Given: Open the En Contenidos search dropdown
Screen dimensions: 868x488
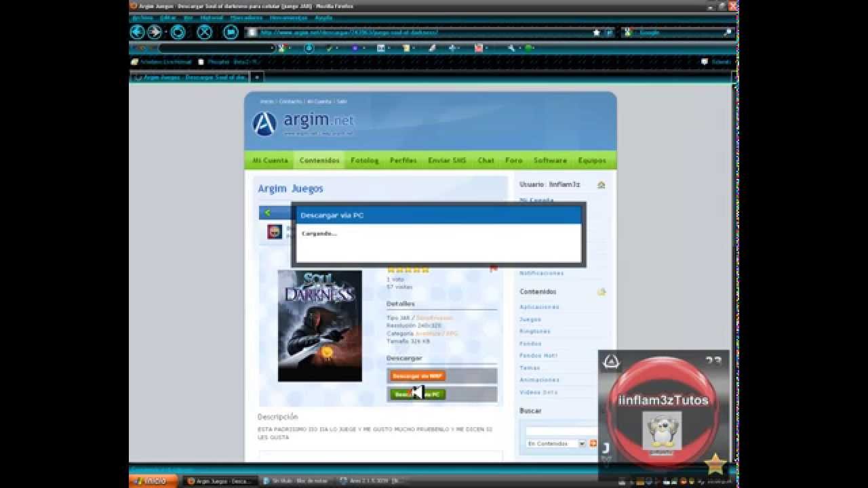Looking at the screenshot, I should coord(556,444).
